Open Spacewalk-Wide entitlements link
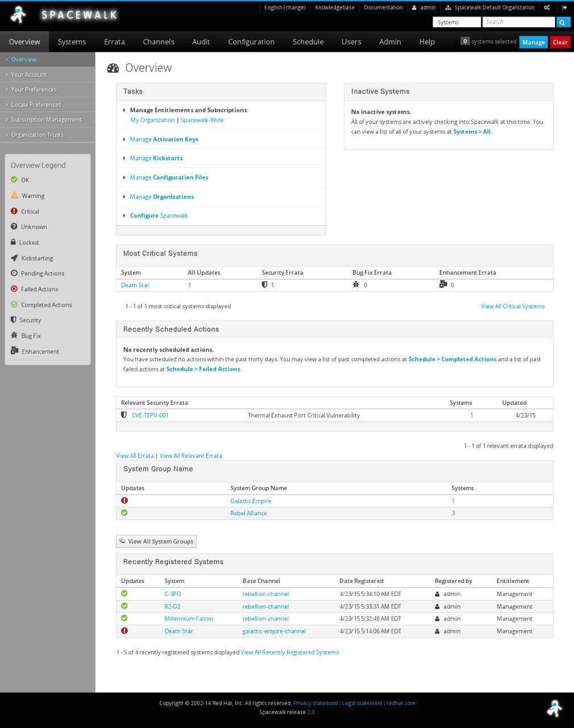The image size is (574, 728). (x=202, y=120)
